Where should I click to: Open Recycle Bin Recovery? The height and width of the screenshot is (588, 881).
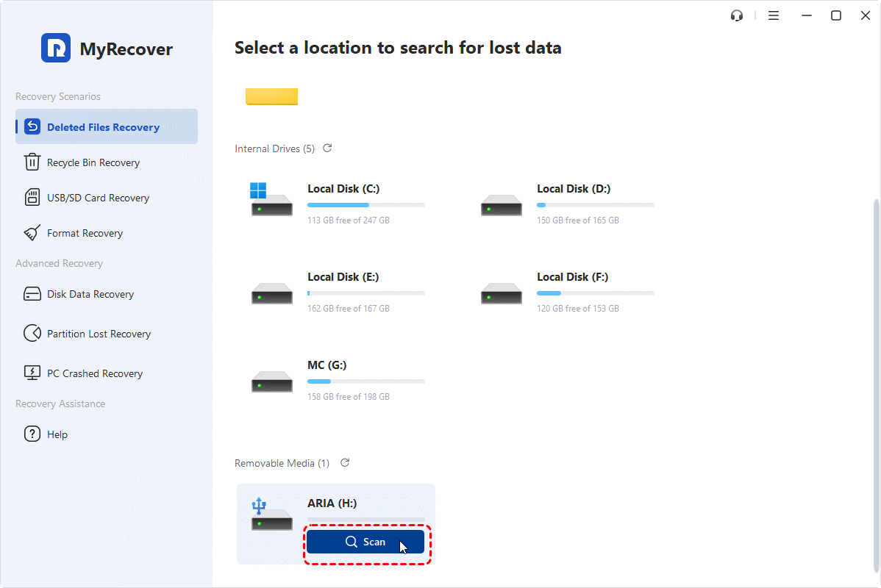tap(93, 162)
